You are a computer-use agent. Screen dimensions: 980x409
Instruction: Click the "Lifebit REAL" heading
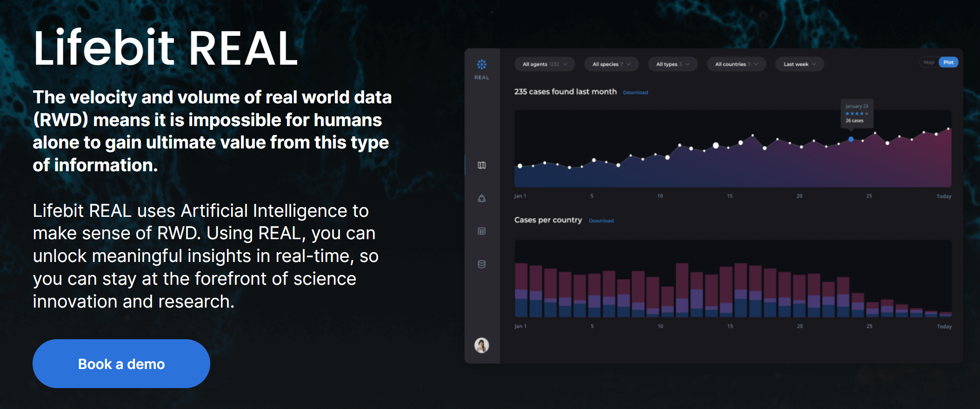tap(166, 48)
